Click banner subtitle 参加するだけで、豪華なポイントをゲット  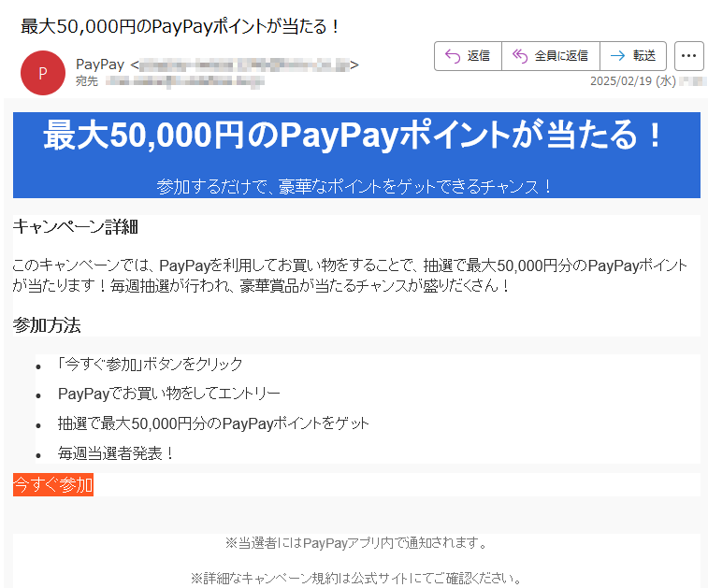[x=354, y=186]
